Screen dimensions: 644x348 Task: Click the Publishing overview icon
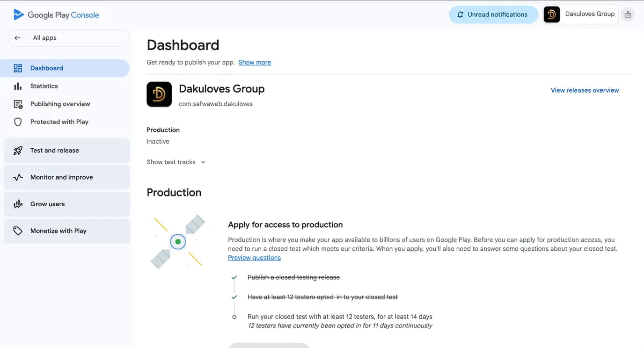point(18,104)
